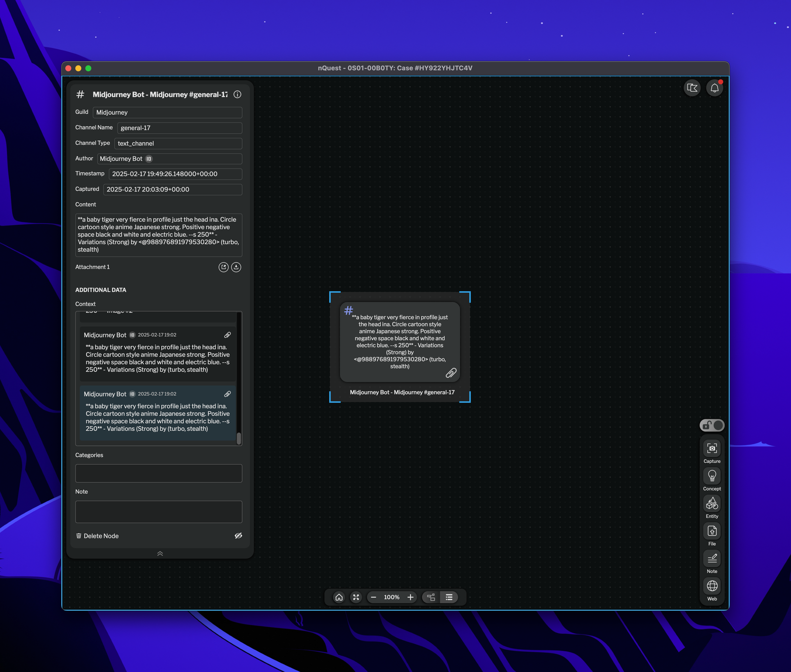Zoom in with the plus button
This screenshot has width=791, height=672.
[x=410, y=597]
